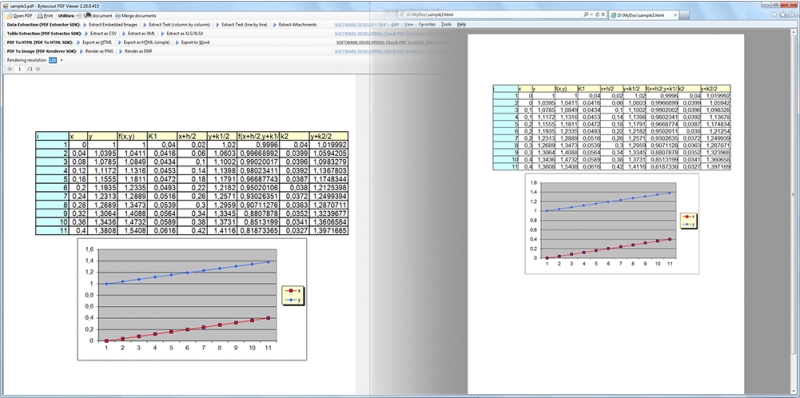The image size is (800, 398).
Task: Click the y+k2/2 header in PDF table
Action: point(329,136)
